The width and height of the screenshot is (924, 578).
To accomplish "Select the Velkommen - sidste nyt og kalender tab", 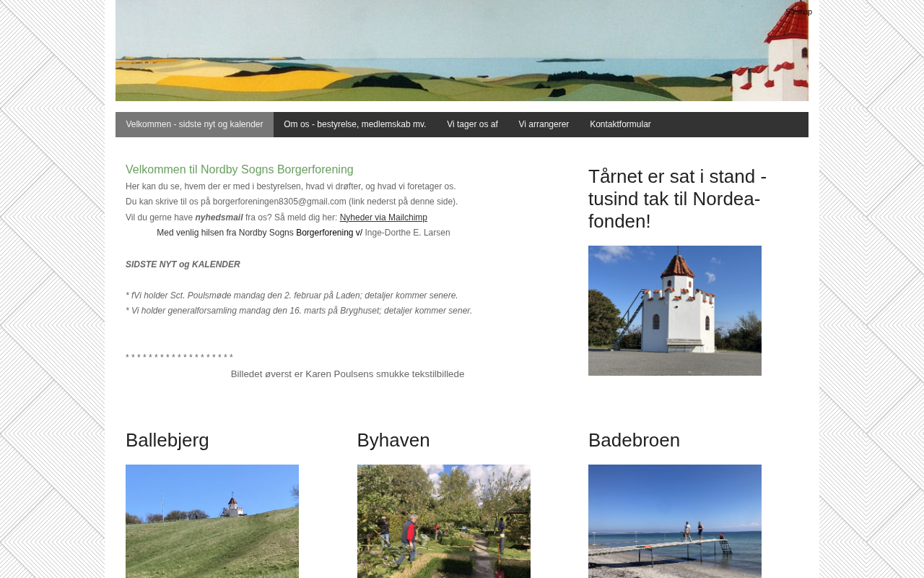I will point(194,124).
